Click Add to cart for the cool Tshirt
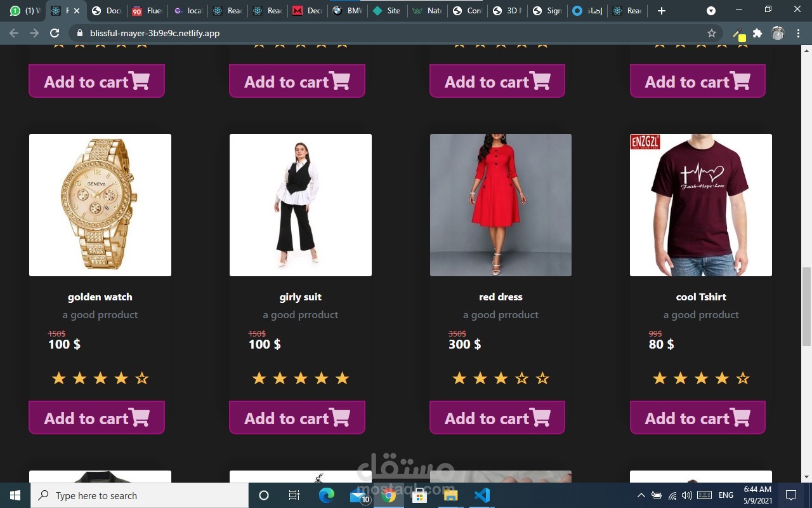 click(697, 418)
